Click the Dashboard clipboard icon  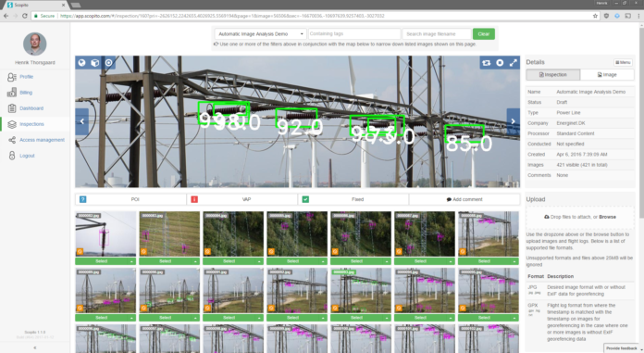pyautogui.click(x=11, y=108)
